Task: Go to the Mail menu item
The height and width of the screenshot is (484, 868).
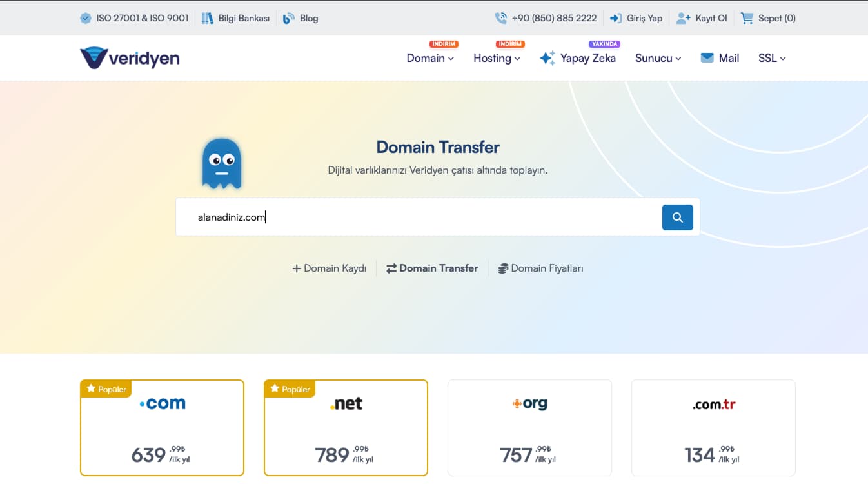Action: tap(720, 58)
